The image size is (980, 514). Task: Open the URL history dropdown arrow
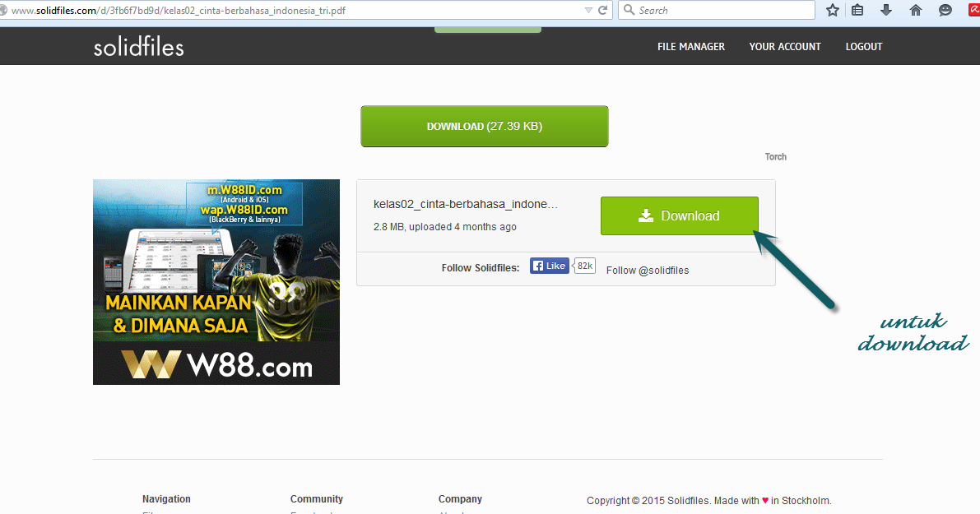click(x=588, y=10)
